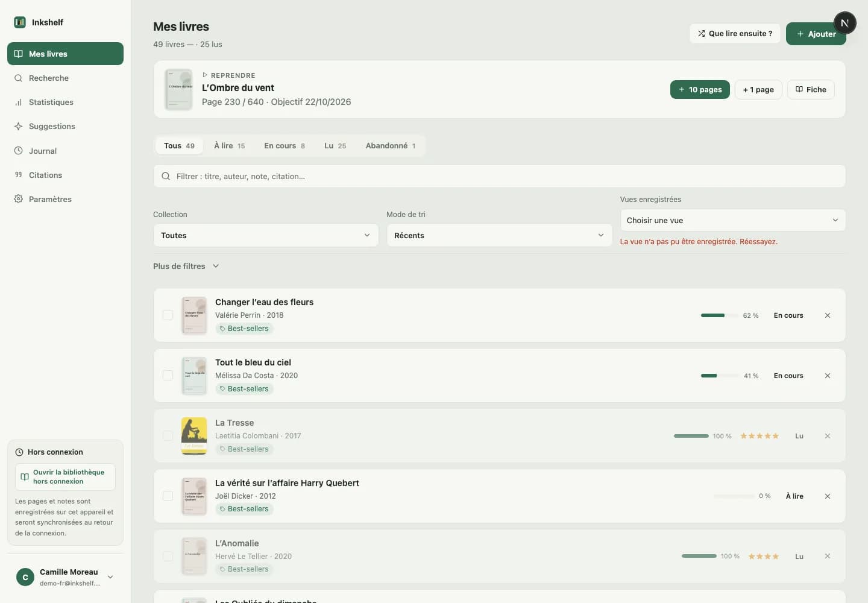The height and width of the screenshot is (603, 868).
Task: Click the Statistiques bar chart icon
Action: click(19, 102)
